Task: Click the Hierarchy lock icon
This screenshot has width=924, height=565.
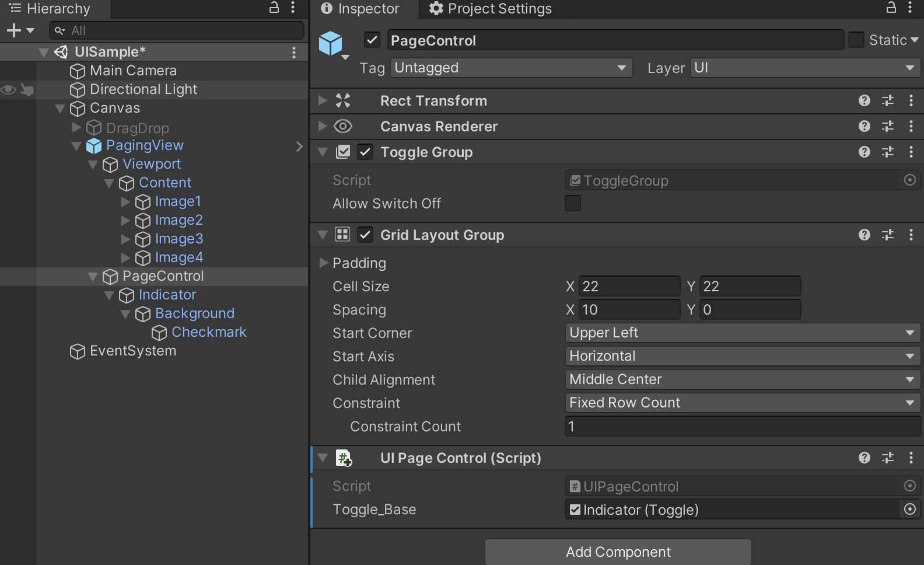Action: 274,7
